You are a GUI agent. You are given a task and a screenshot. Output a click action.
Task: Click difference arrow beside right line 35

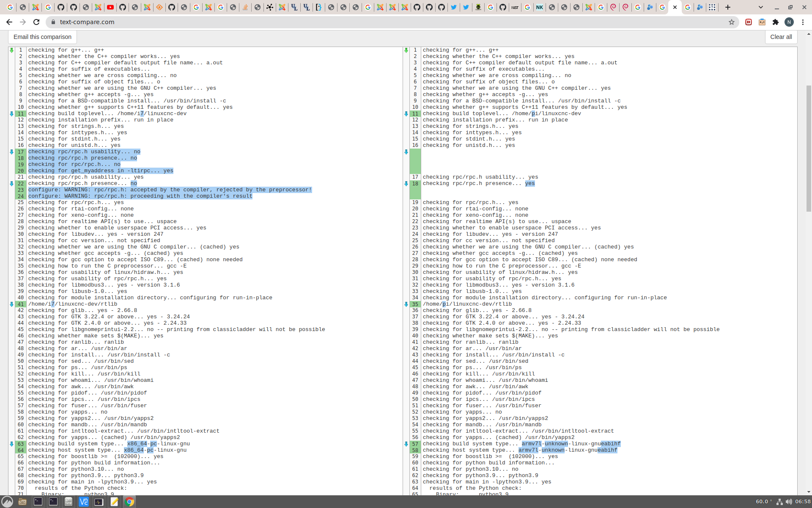click(x=406, y=304)
